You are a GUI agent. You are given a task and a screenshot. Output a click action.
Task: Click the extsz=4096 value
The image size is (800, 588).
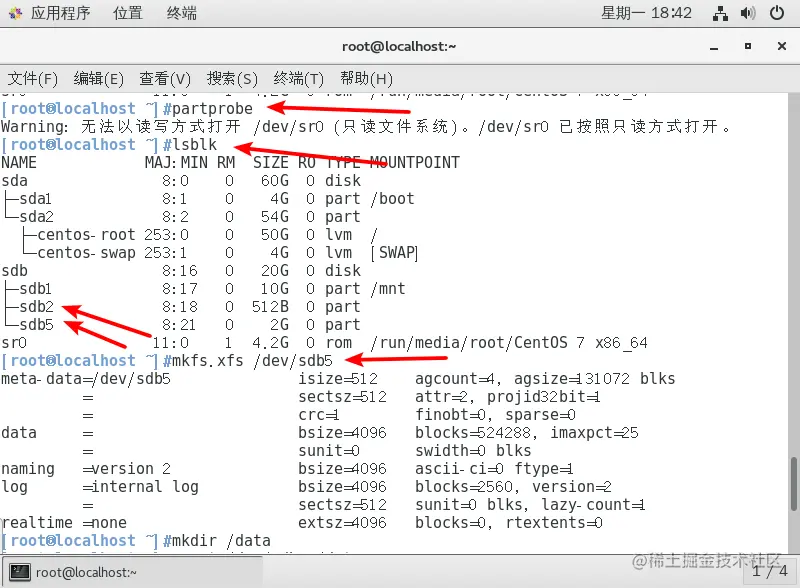[x=342, y=523]
